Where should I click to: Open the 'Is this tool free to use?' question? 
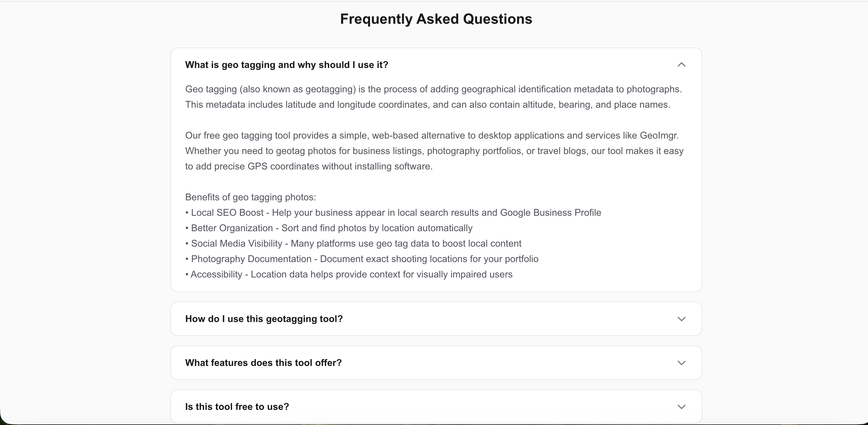[x=237, y=407]
